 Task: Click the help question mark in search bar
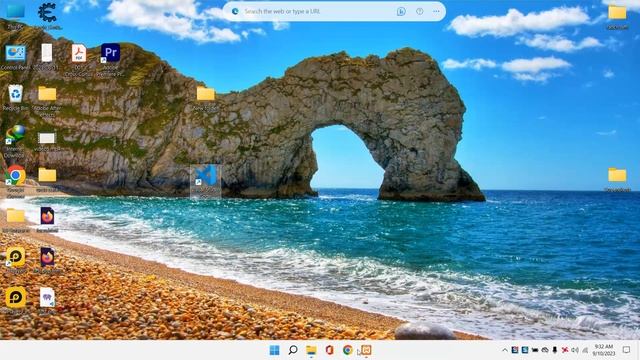tap(420, 11)
